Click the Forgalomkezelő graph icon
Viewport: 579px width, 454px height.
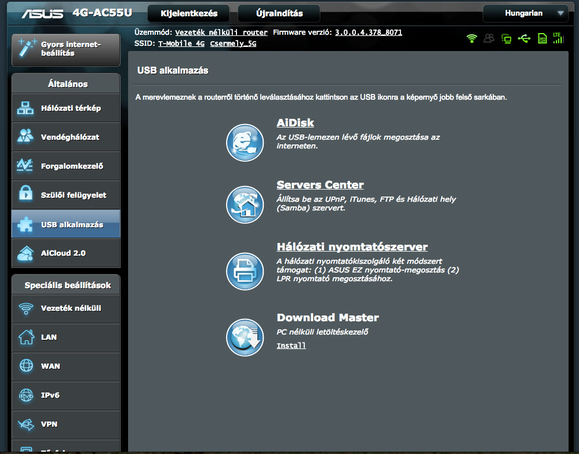[25, 165]
